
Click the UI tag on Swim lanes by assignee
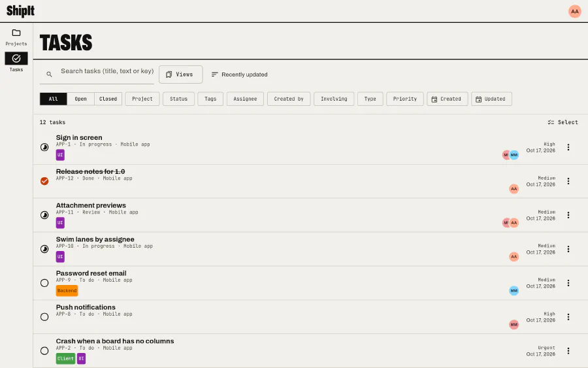[x=60, y=257]
